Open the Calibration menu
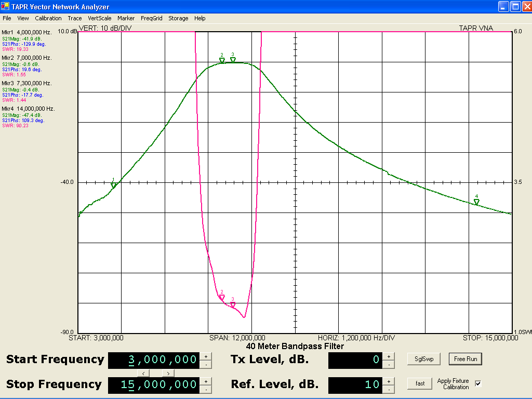This screenshot has width=532, height=399. 48,18
